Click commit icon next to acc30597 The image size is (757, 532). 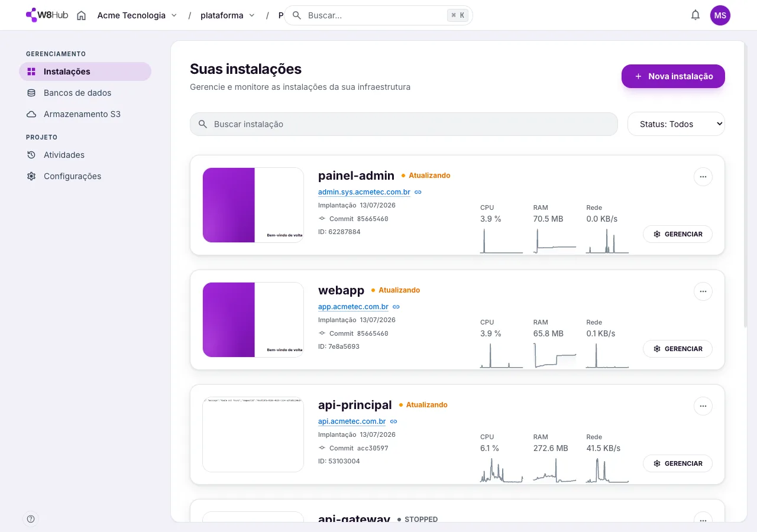tap(322, 448)
